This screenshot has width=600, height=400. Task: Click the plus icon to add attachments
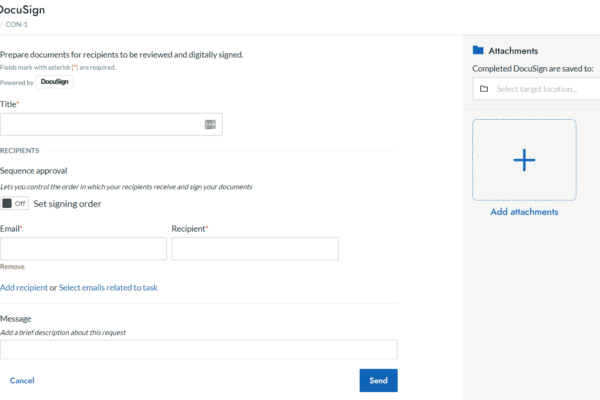pos(524,160)
